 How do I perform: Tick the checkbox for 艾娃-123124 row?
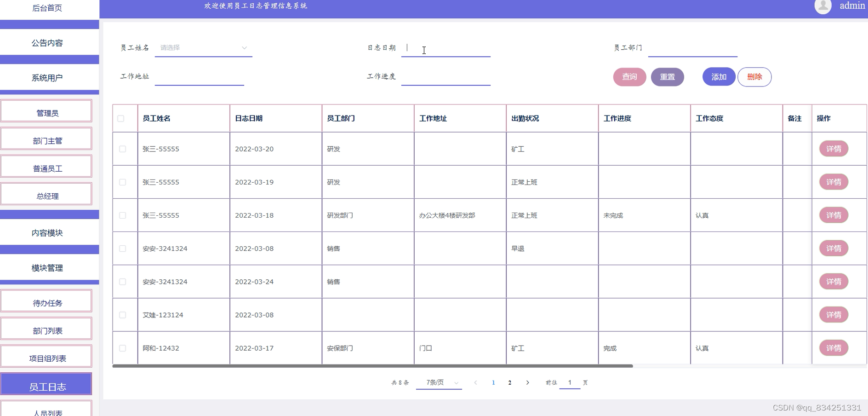pyautogui.click(x=123, y=315)
